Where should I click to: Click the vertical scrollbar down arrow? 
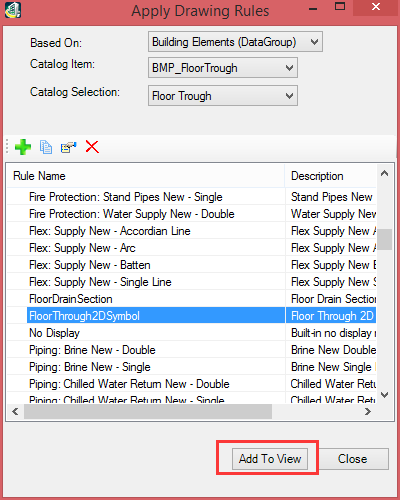(385, 395)
